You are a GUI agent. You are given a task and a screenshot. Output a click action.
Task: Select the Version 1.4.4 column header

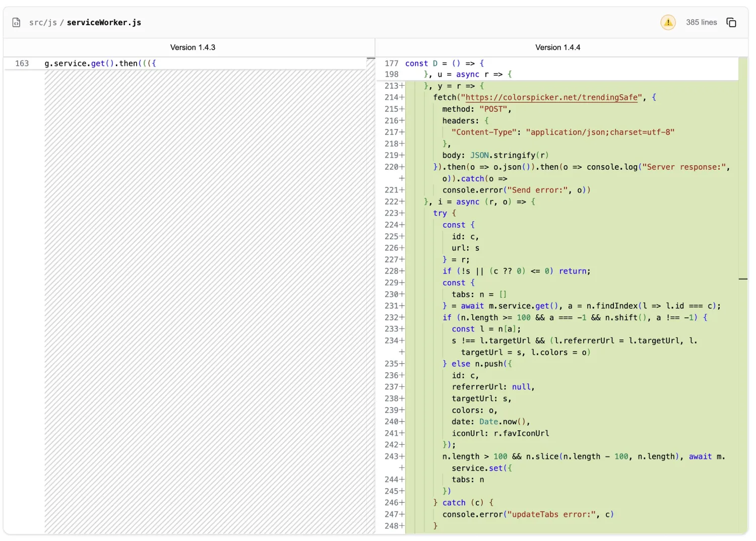coord(557,47)
